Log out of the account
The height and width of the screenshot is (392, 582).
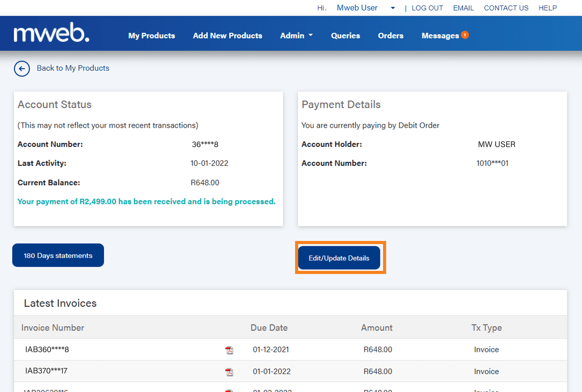[427, 8]
